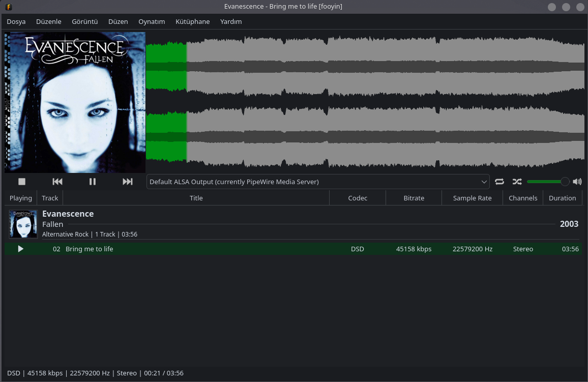The width and height of the screenshot is (588, 382).
Task: Stop playback with the stop button
Action: (22, 182)
